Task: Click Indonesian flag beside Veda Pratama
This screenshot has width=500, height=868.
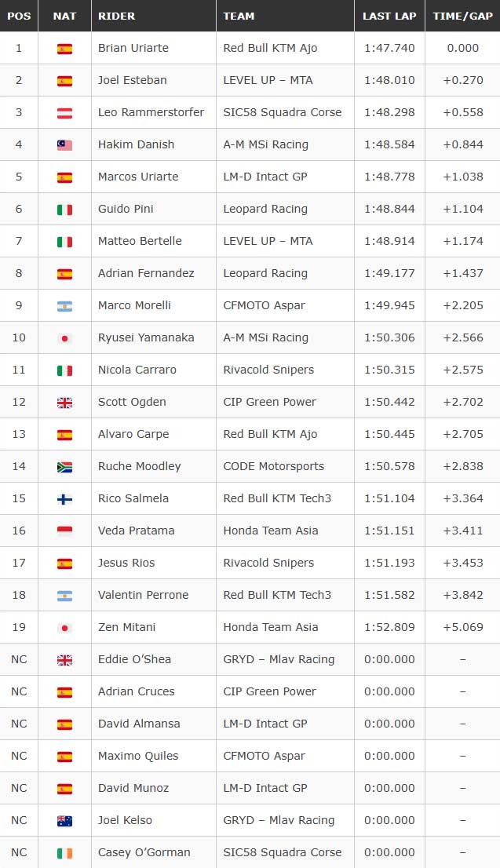Action: click(x=64, y=531)
